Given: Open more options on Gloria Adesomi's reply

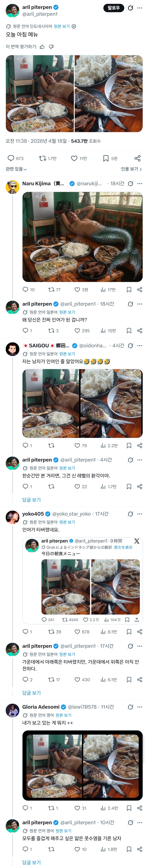Looking at the screenshot, I should click(x=140, y=707).
